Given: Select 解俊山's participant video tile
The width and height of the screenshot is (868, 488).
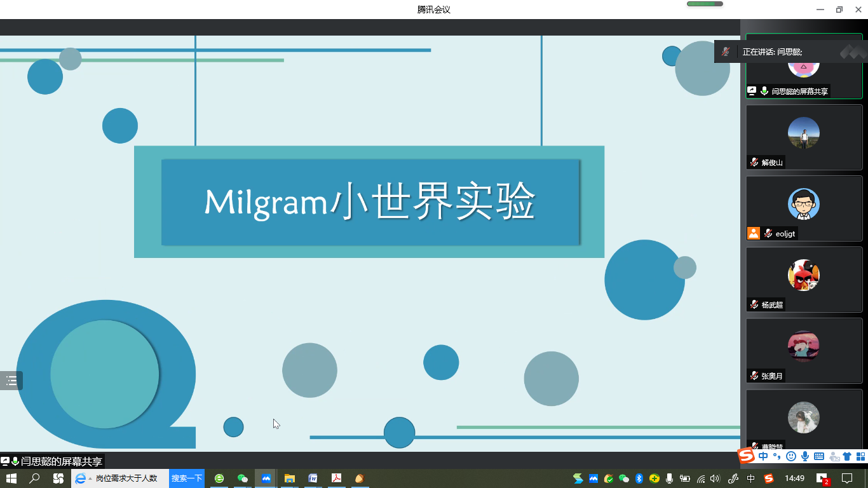Looking at the screenshot, I should coord(804,137).
